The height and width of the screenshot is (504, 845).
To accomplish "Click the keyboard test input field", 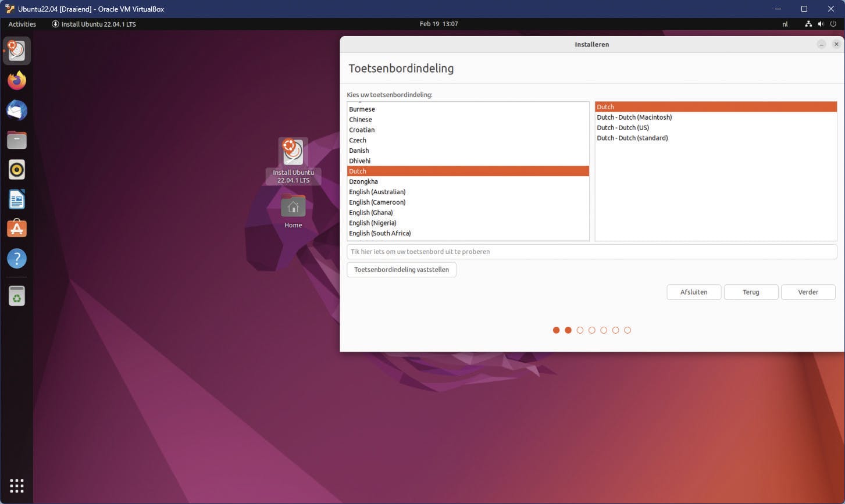I will coord(591,252).
